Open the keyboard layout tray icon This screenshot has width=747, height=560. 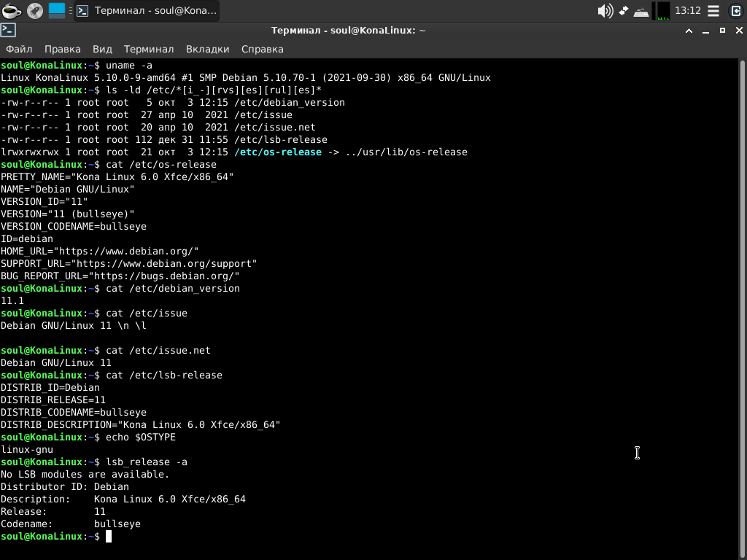click(641, 12)
